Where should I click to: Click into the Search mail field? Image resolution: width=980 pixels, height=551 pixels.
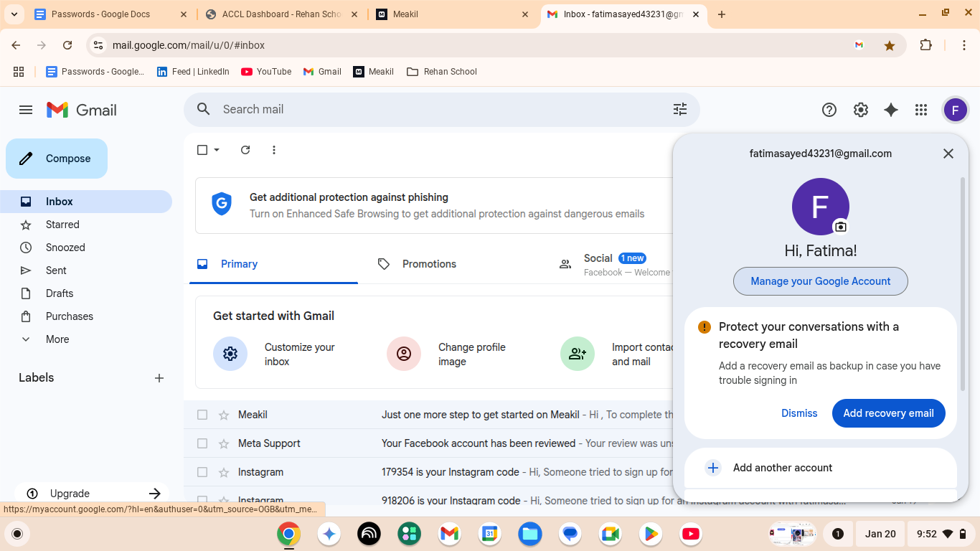tap(430, 109)
